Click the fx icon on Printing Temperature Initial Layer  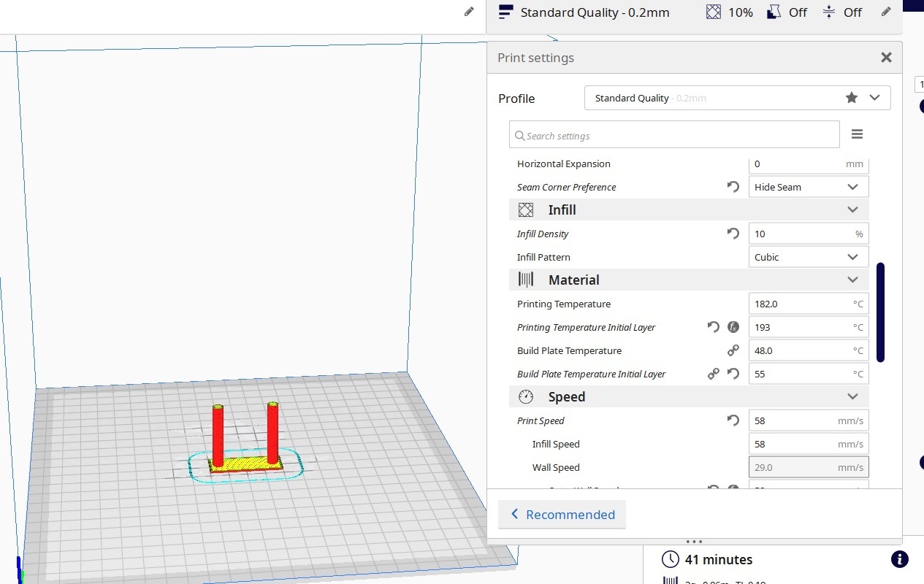[733, 327]
